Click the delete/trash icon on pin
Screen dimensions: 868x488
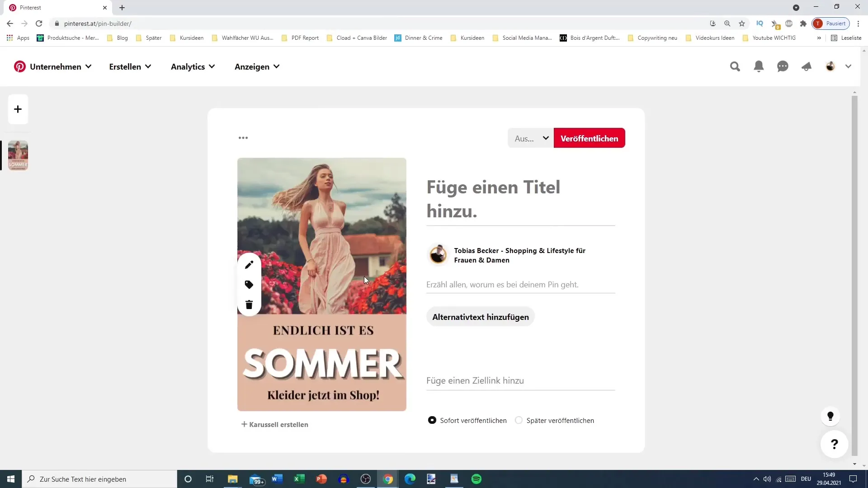[x=250, y=305]
